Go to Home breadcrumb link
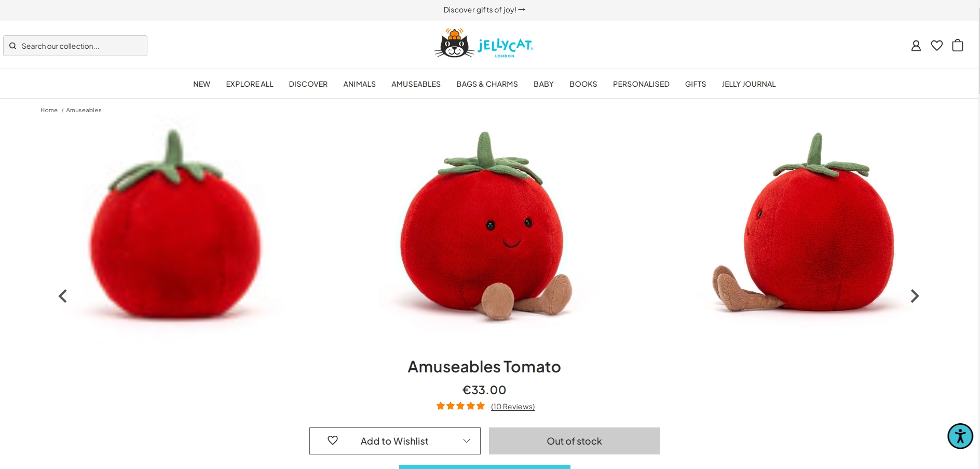Screen dimensions: 980x469 [49, 110]
